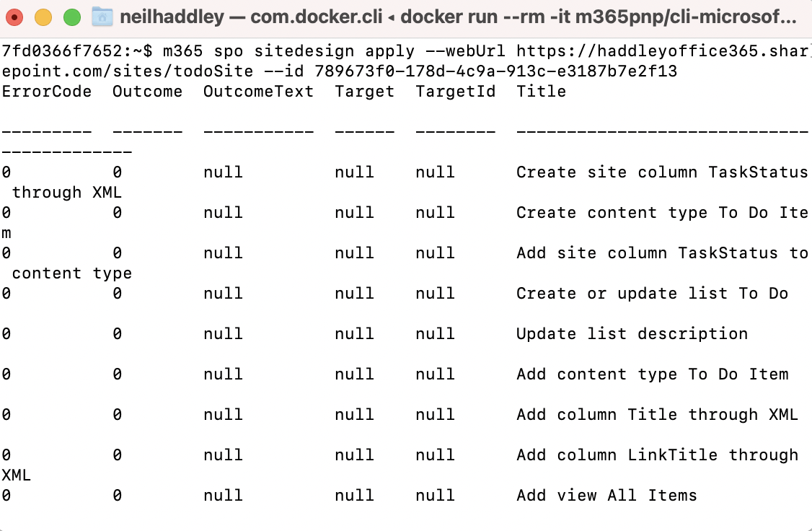Click the "Add column LinkTitle through" text

(x=657, y=455)
